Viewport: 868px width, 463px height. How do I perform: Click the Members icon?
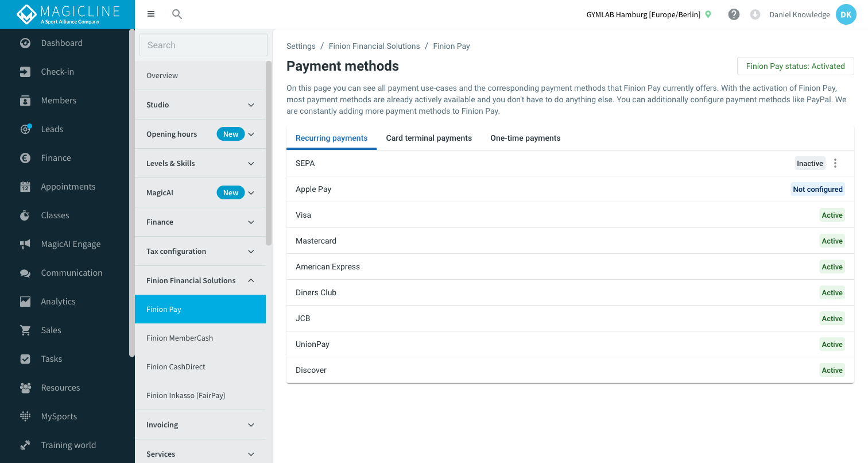tap(25, 101)
